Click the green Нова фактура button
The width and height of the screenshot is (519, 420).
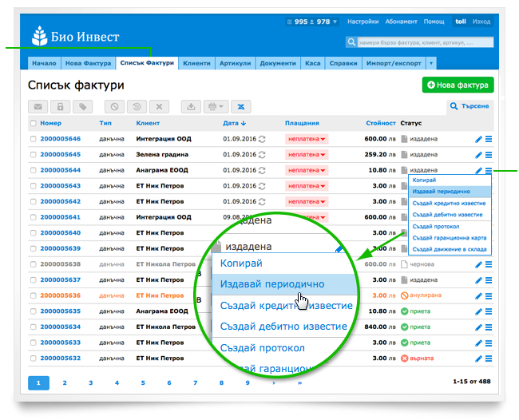pos(458,85)
